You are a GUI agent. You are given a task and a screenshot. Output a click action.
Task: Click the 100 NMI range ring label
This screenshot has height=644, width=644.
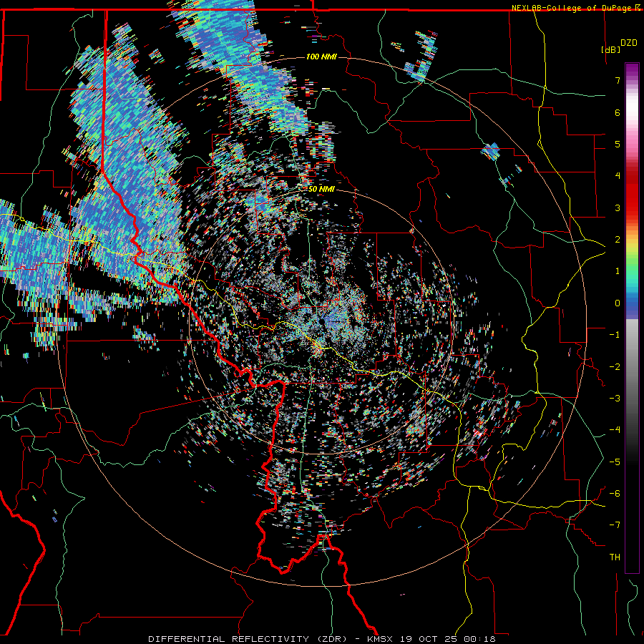tap(321, 57)
